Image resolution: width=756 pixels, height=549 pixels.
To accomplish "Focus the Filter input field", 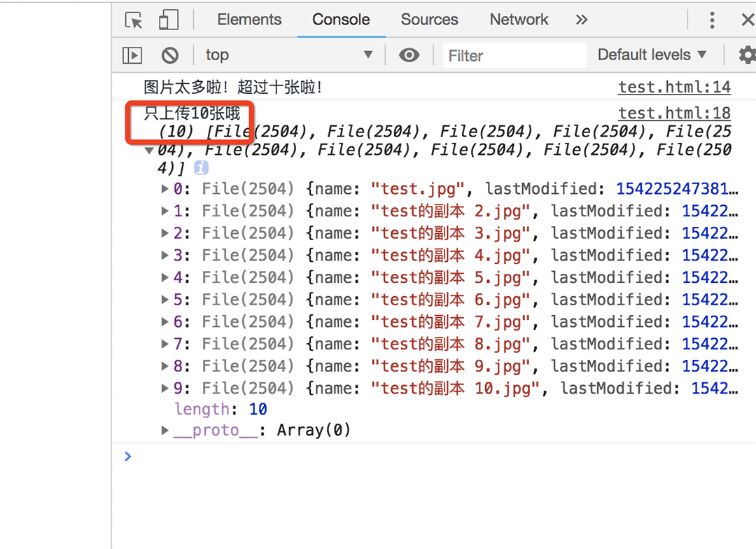I will (514, 55).
